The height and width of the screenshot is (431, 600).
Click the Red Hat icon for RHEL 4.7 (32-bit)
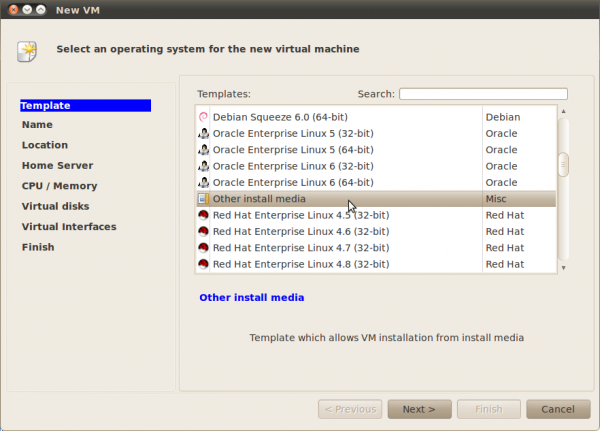click(x=203, y=248)
